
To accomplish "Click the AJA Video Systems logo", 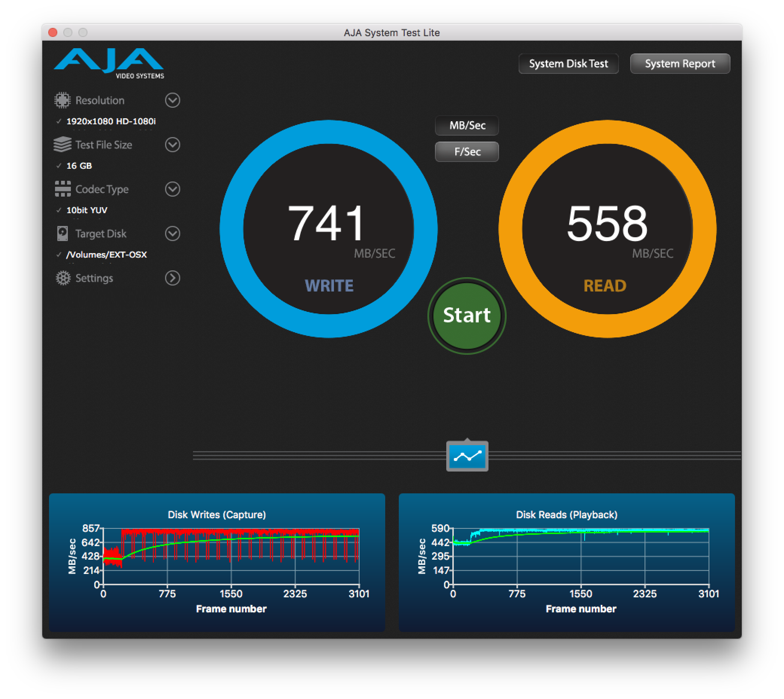I will tap(109, 63).
